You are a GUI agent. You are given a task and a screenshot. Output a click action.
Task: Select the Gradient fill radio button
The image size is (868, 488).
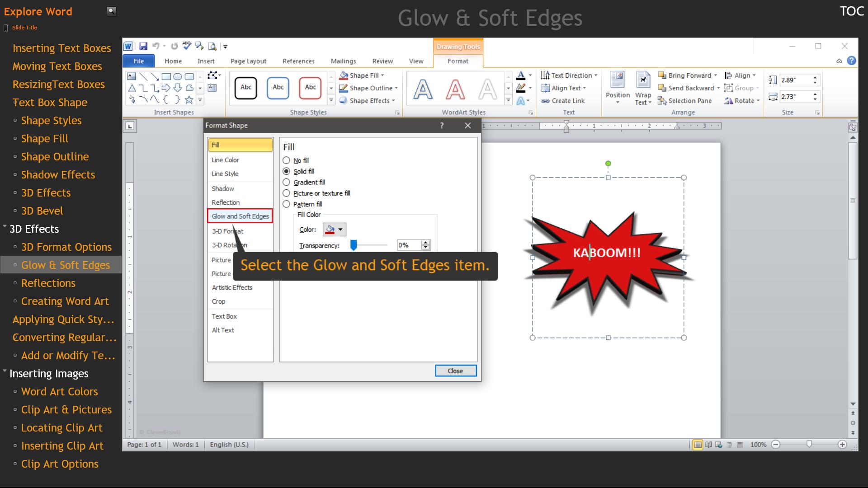coord(286,182)
